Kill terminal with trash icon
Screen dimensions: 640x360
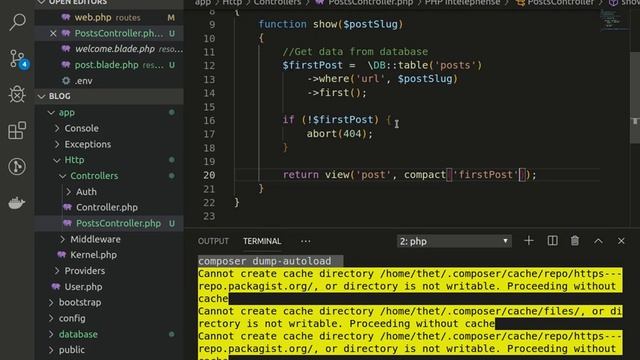[x=575, y=241]
